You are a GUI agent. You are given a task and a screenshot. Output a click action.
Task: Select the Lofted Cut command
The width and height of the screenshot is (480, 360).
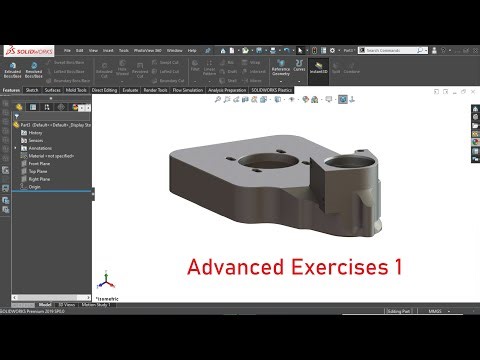(165, 71)
